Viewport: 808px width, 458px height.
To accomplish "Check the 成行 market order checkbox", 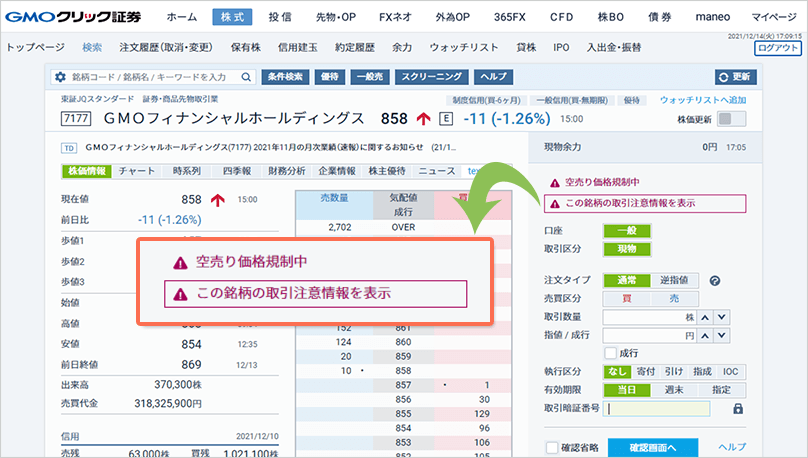I will 611,353.
